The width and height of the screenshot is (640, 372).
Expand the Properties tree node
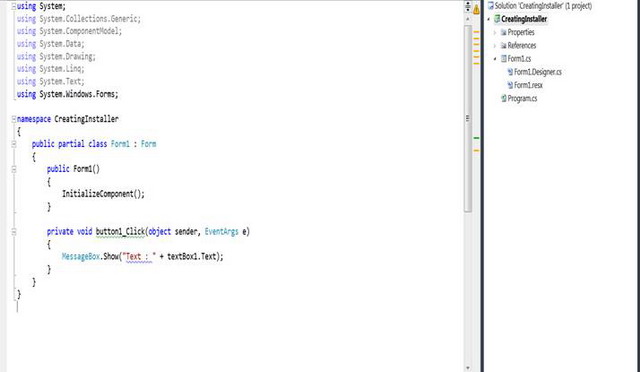pos(495,32)
